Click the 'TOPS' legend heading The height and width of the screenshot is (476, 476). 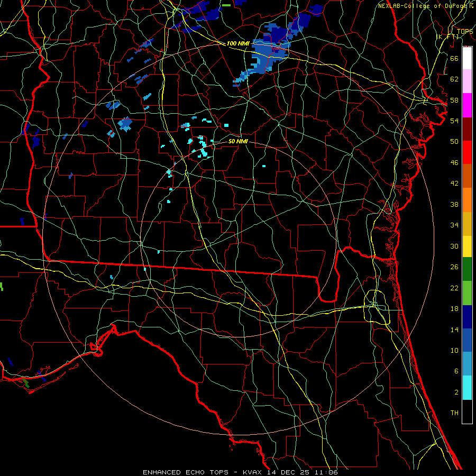(465, 31)
